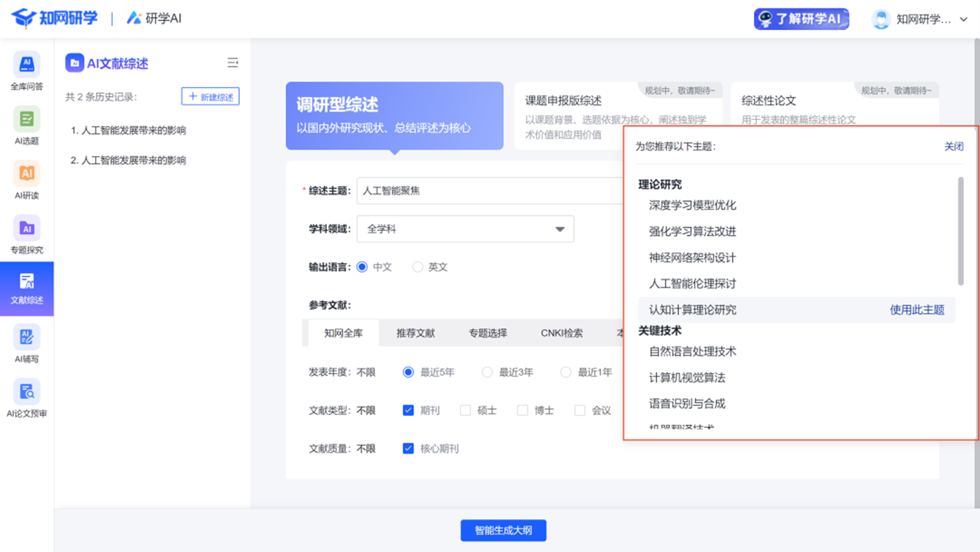Screen dimensions: 980x552
Task: Choose 最近3年 publication year option
Action: [x=487, y=372]
